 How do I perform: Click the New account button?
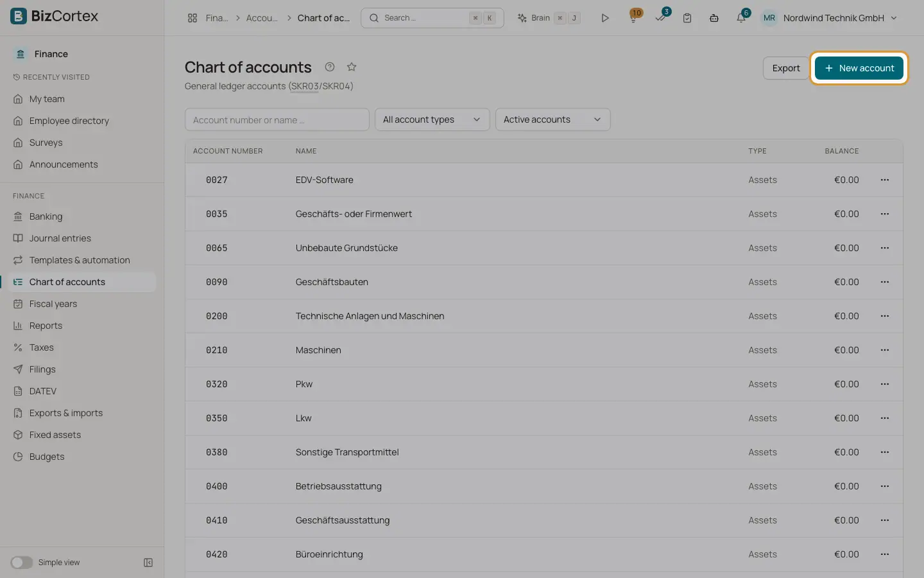(x=859, y=68)
